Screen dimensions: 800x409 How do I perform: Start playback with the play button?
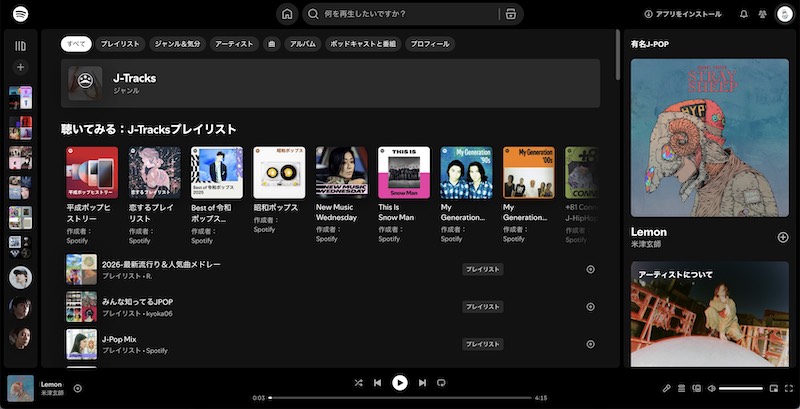pos(400,382)
